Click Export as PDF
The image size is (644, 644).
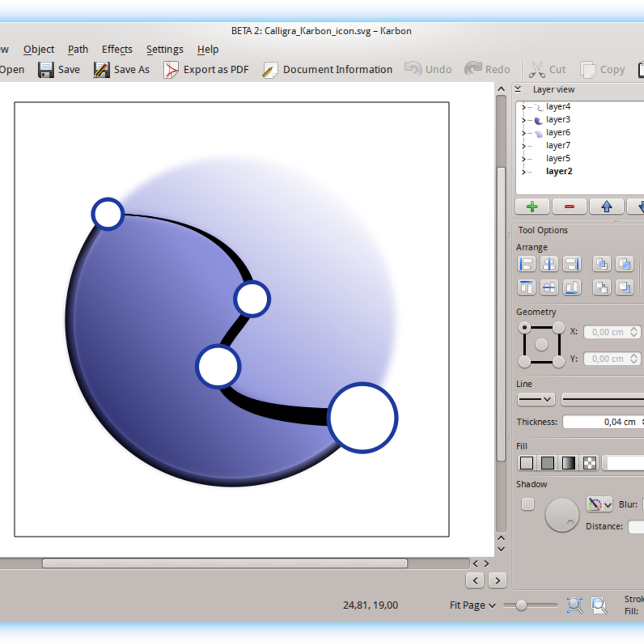tap(206, 70)
